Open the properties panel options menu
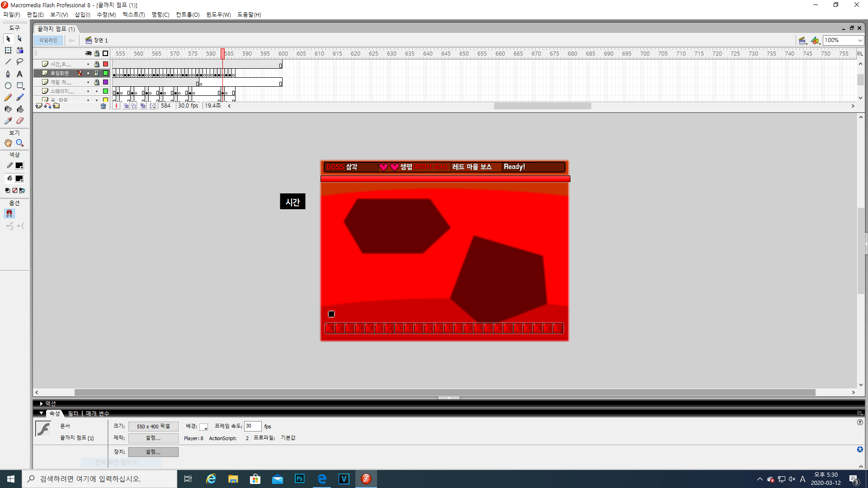The image size is (868, 488). coord(860,413)
